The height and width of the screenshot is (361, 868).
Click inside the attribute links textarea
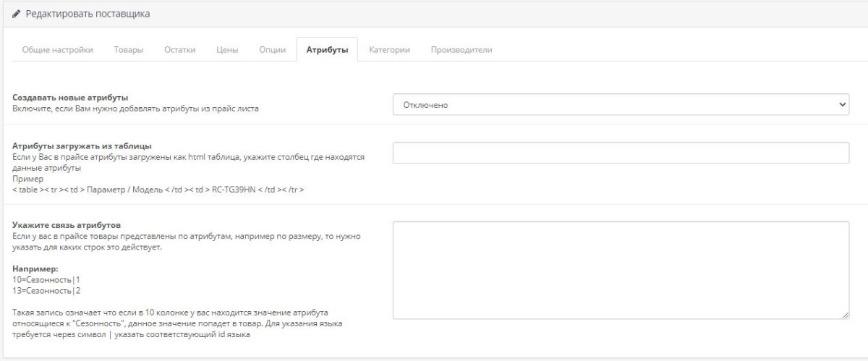tap(621, 271)
